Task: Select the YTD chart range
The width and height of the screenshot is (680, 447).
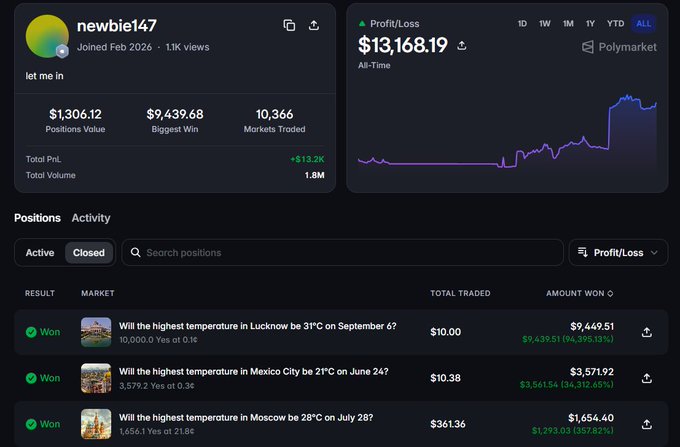Action: [x=615, y=23]
